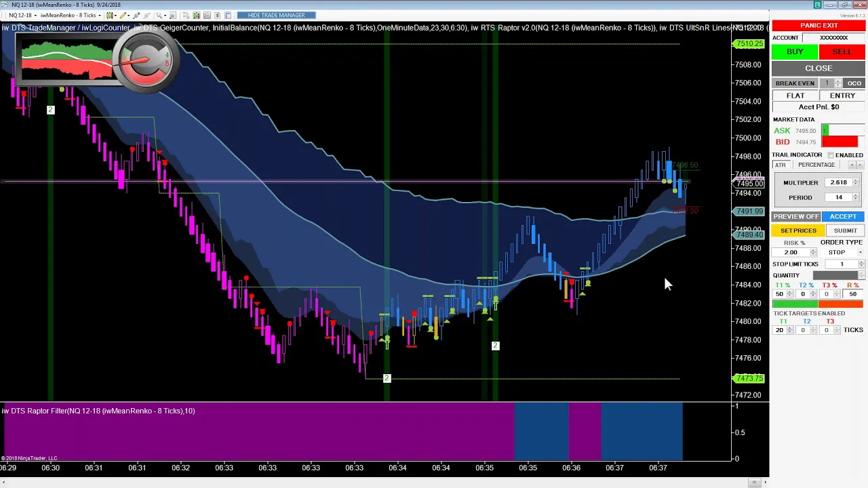Open the indicators toolbar icon
Viewport: 868px width, 488px height.
[x=197, y=15]
